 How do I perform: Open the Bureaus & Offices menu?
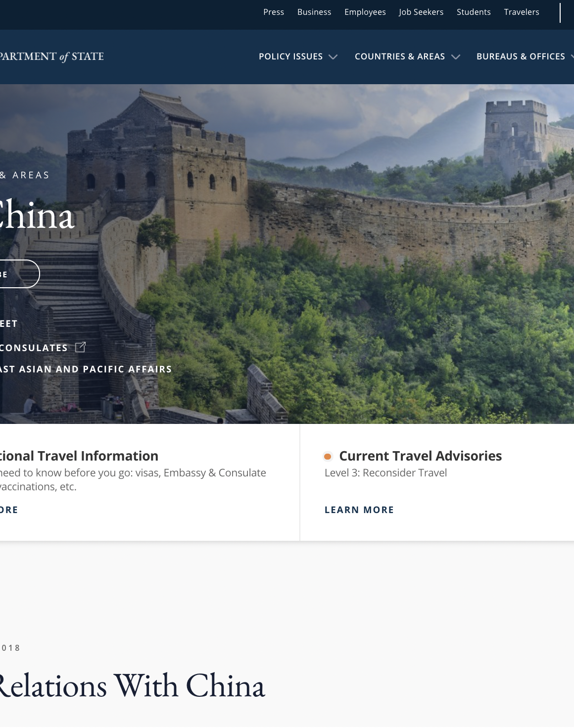point(521,56)
